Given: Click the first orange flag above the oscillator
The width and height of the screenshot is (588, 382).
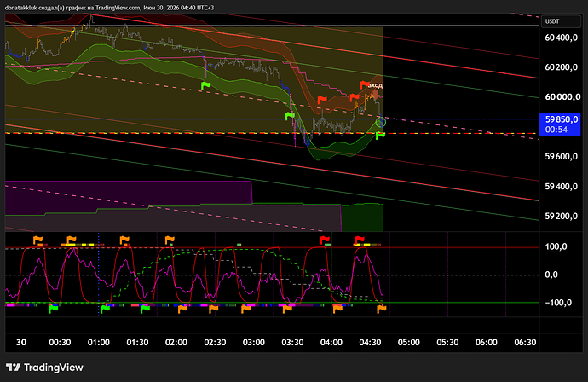Looking at the screenshot, I should pyautogui.click(x=37, y=240).
